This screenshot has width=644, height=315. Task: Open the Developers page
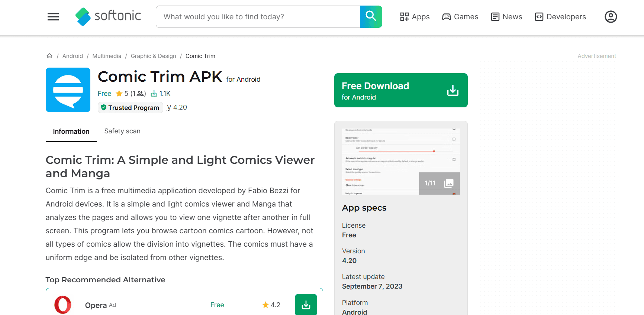pos(560,17)
